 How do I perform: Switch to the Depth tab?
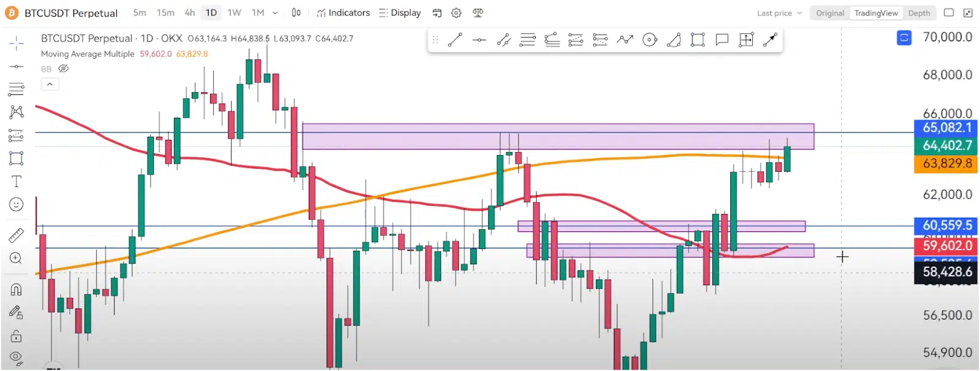coord(919,13)
